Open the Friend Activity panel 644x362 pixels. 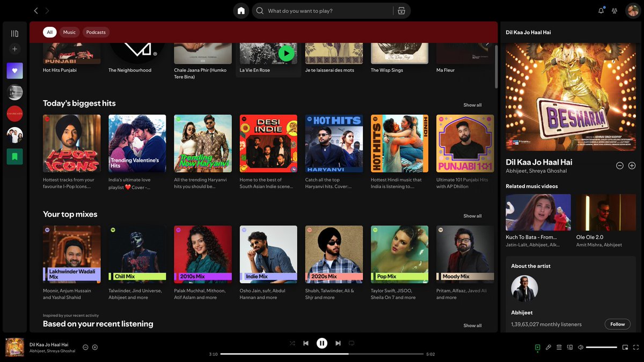614,10
